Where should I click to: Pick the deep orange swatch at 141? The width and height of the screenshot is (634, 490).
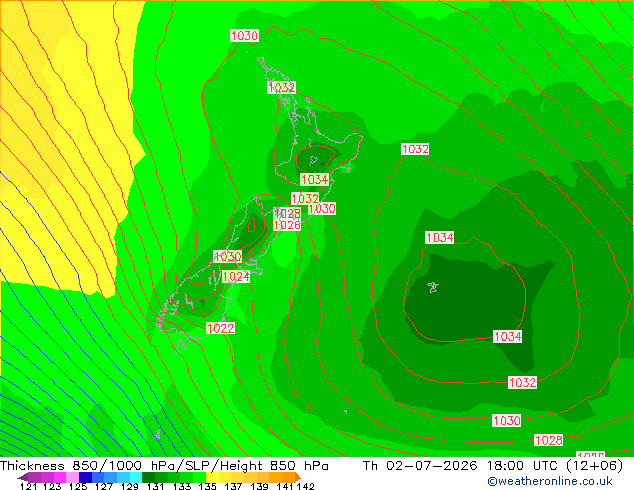289,477
